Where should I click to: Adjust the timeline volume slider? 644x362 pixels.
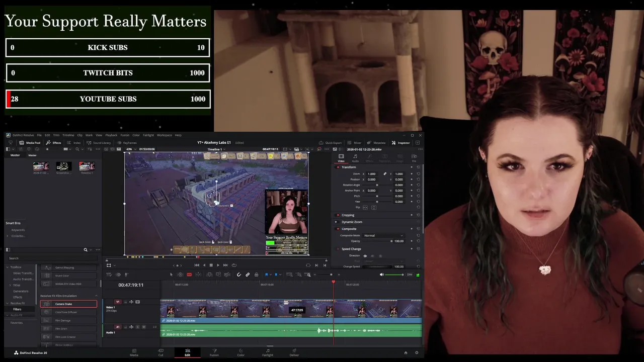click(394, 275)
